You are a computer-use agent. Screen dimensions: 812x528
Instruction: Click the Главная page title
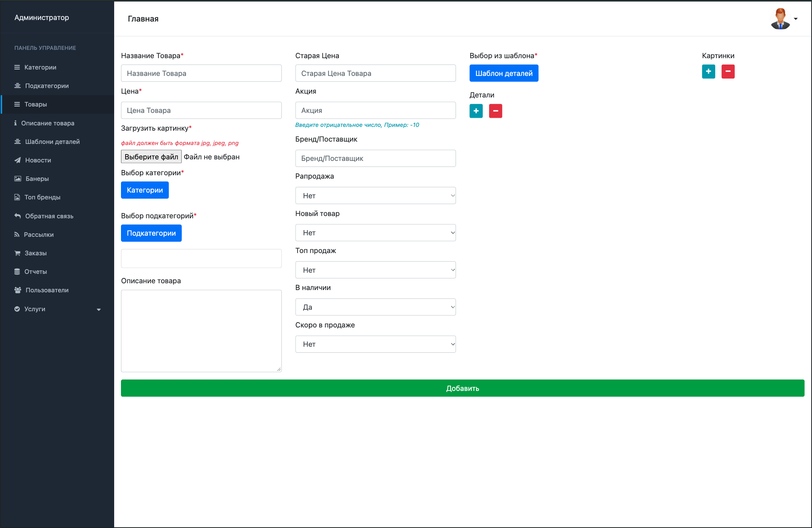pos(143,19)
